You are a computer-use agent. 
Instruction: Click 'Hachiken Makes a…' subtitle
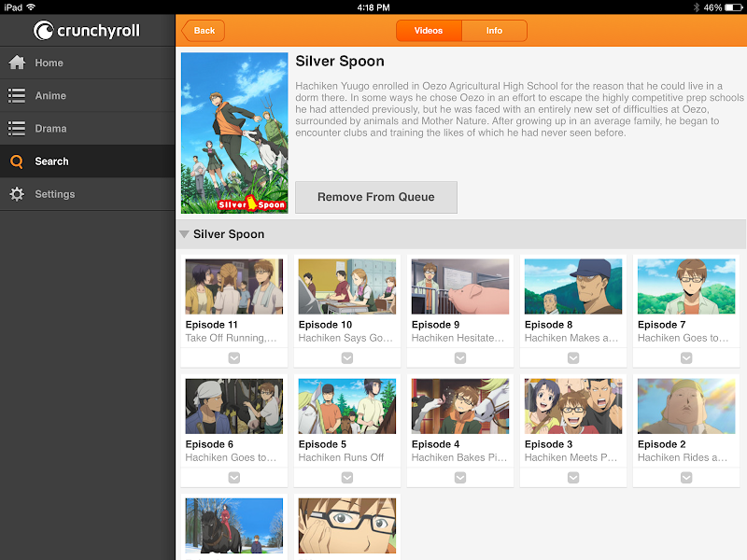(x=571, y=338)
